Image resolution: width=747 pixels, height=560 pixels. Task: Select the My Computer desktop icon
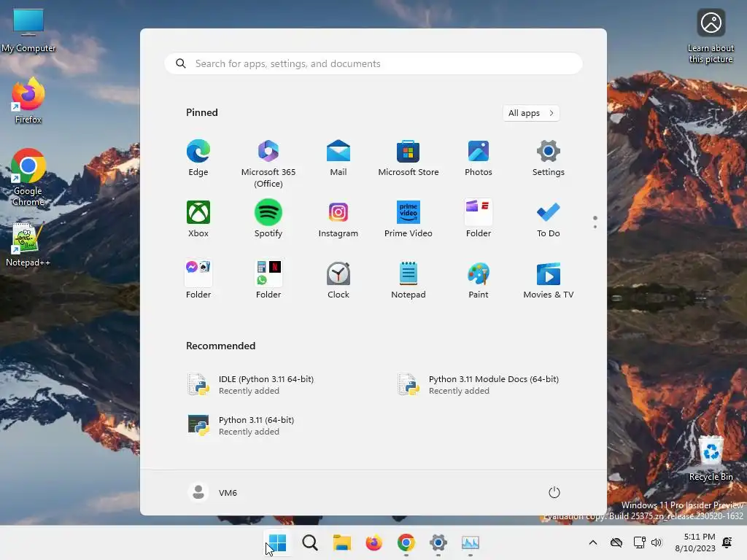[28, 30]
